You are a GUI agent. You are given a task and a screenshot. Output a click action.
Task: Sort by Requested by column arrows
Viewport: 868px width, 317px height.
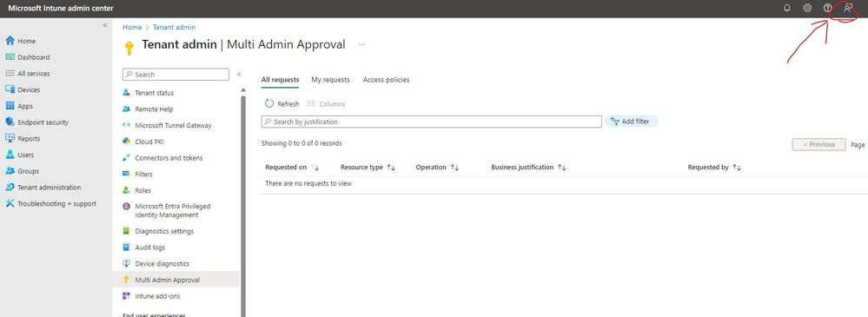coord(737,167)
